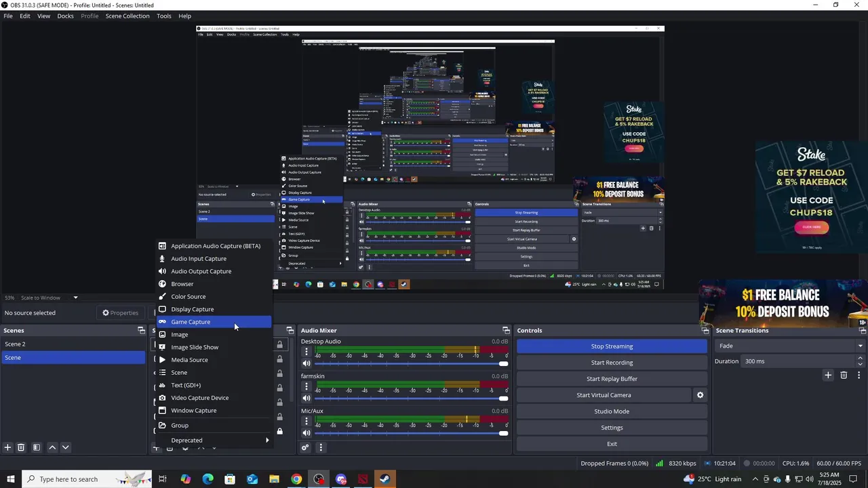Open virtual camera settings gear
Image resolution: width=868 pixels, height=488 pixels.
pyautogui.click(x=701, y=395)
